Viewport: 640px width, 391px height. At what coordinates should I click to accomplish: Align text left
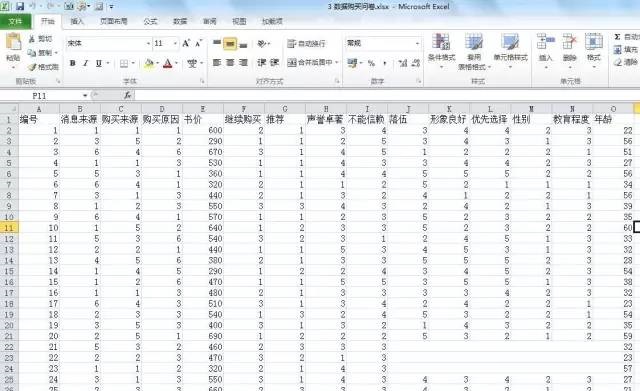coord(217,62)
